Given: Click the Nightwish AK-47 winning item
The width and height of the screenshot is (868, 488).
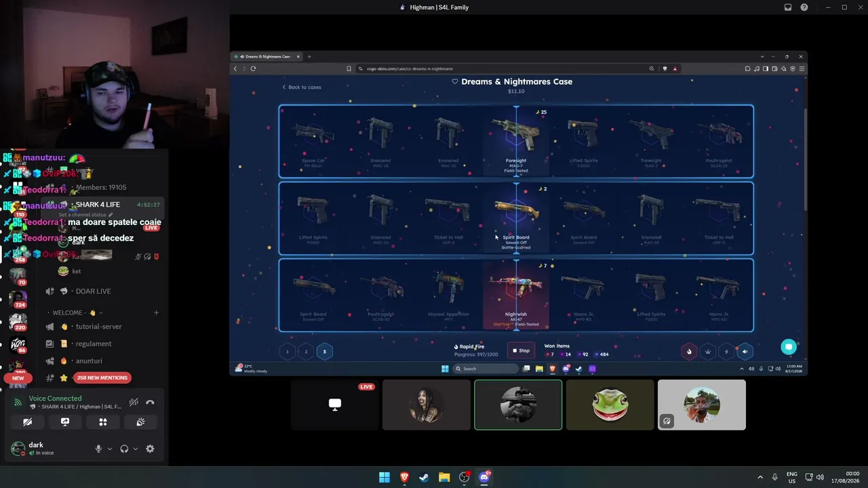Looking at the screenshot, I should tap(516, 295).
